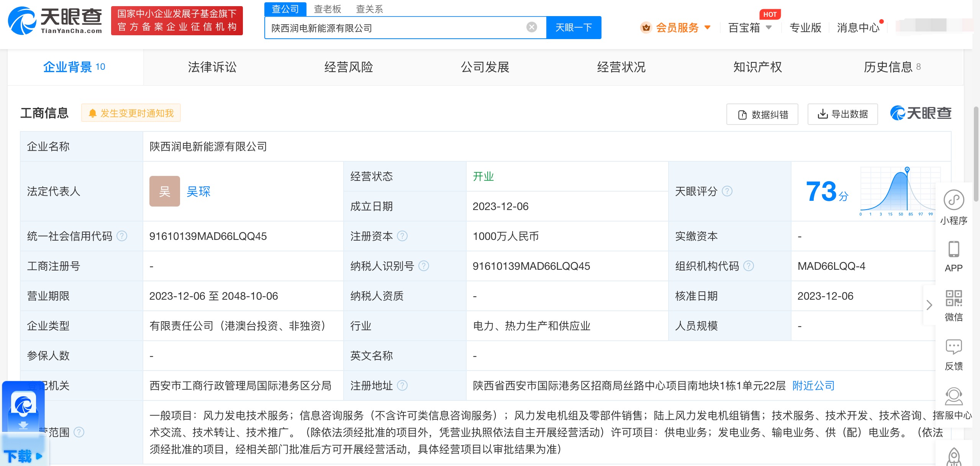The image size is (980, 466).
Task: Click the 导出数据 button
Action: [842, 114]
